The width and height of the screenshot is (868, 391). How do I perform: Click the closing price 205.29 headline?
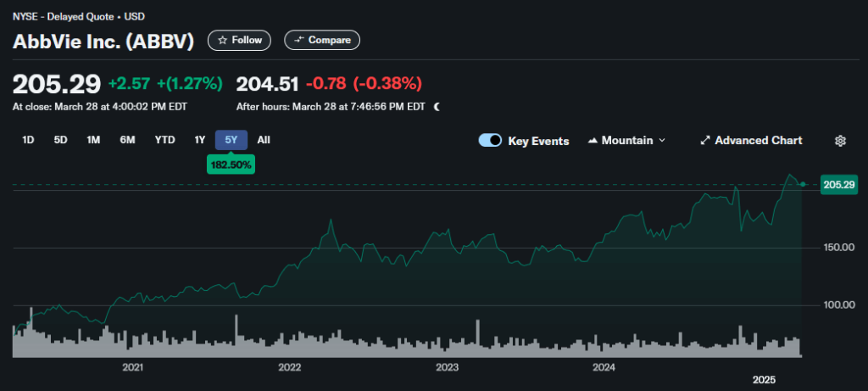pyautogui.click(x=57, y=84)
